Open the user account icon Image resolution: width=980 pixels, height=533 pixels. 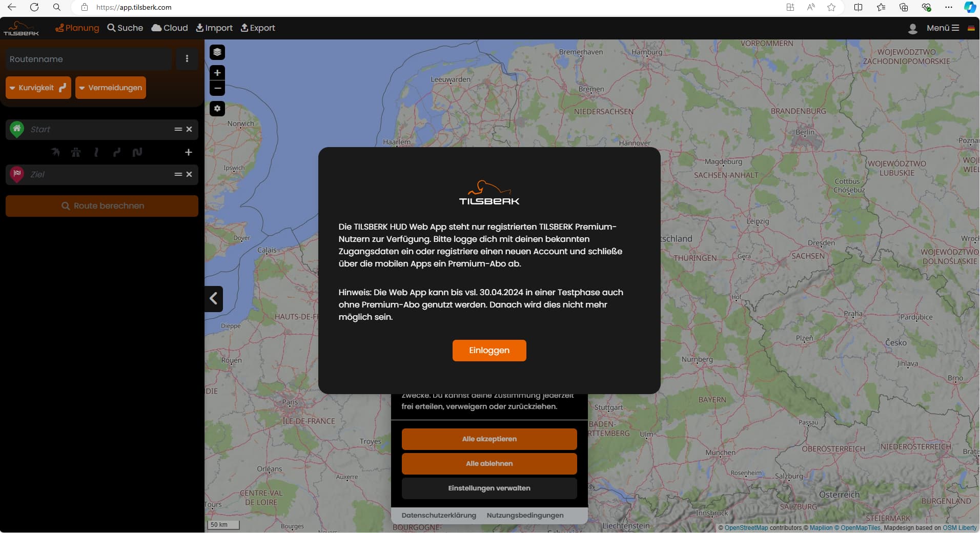pos(912,28)
